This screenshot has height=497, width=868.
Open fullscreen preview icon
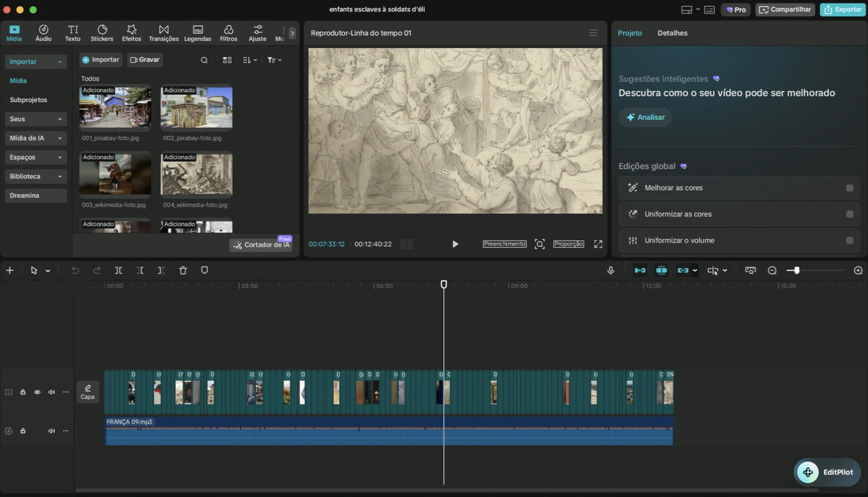(x=598, y=244)
